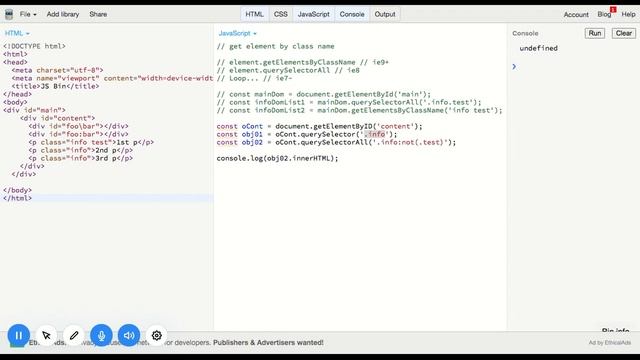Click the meta charset line
Image resolution: width=640 pixels, height=360 pixels.
58,71
